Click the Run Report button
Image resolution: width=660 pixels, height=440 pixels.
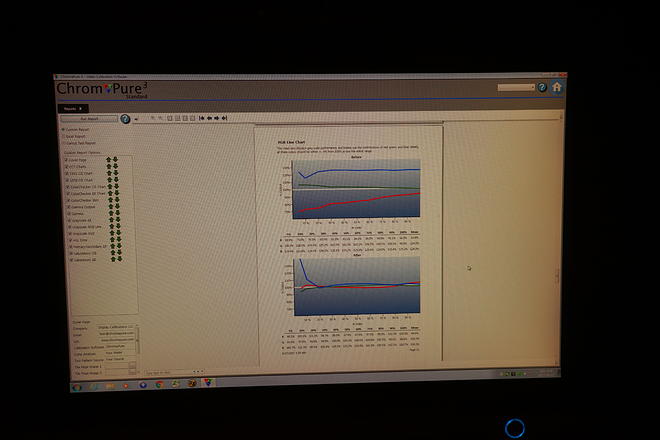(89, 119)
